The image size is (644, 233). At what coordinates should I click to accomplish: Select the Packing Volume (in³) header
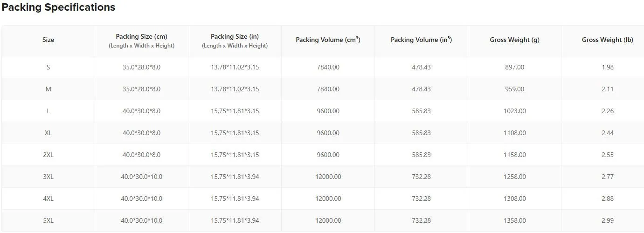point(421,40)
